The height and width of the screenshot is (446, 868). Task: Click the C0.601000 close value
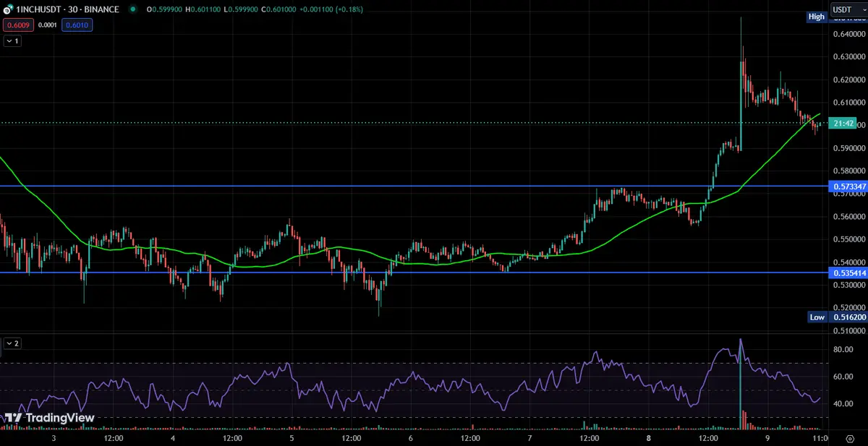pos(278,10)
